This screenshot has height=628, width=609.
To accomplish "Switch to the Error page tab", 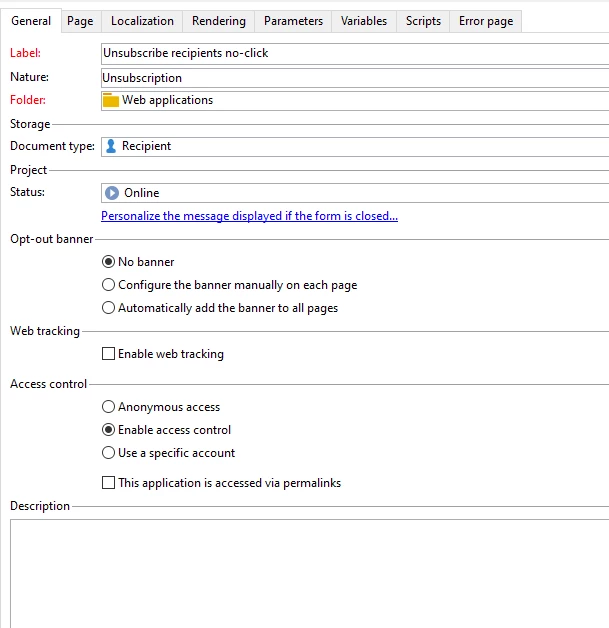I will pos(486,21).
